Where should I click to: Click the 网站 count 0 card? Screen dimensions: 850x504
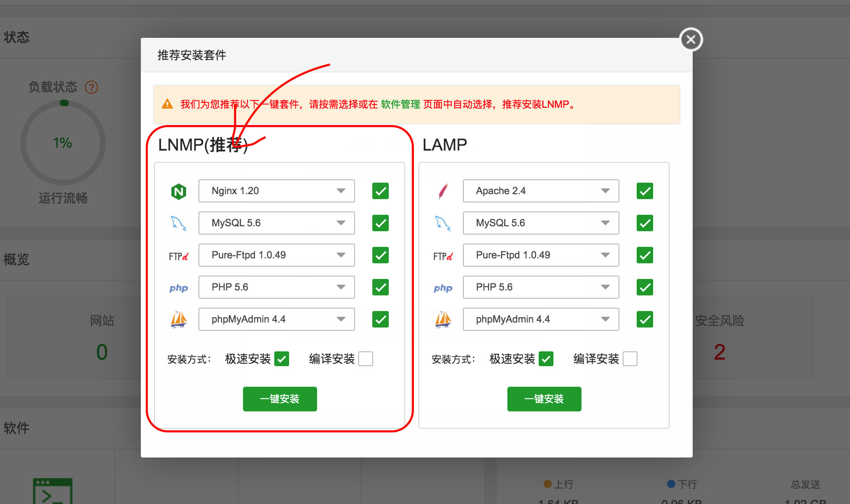point(102,352)
